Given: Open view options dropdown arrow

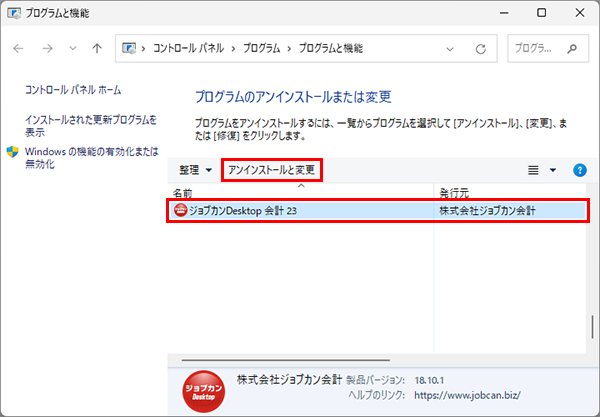Looking at the screenshot, I should 553,170.
